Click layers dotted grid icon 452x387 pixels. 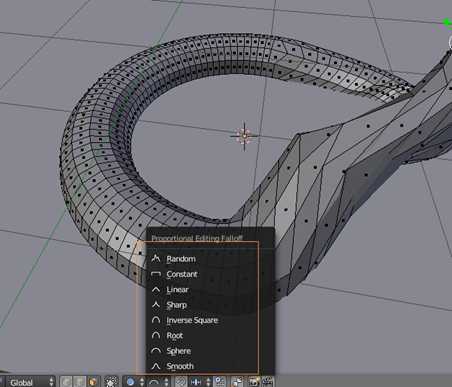111,382
